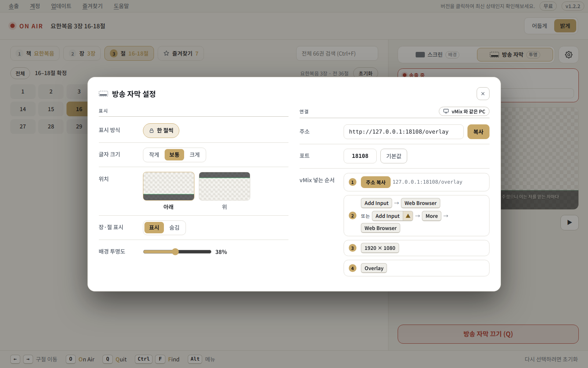
Task: Click the 기본값 port button
Action: 394,156
